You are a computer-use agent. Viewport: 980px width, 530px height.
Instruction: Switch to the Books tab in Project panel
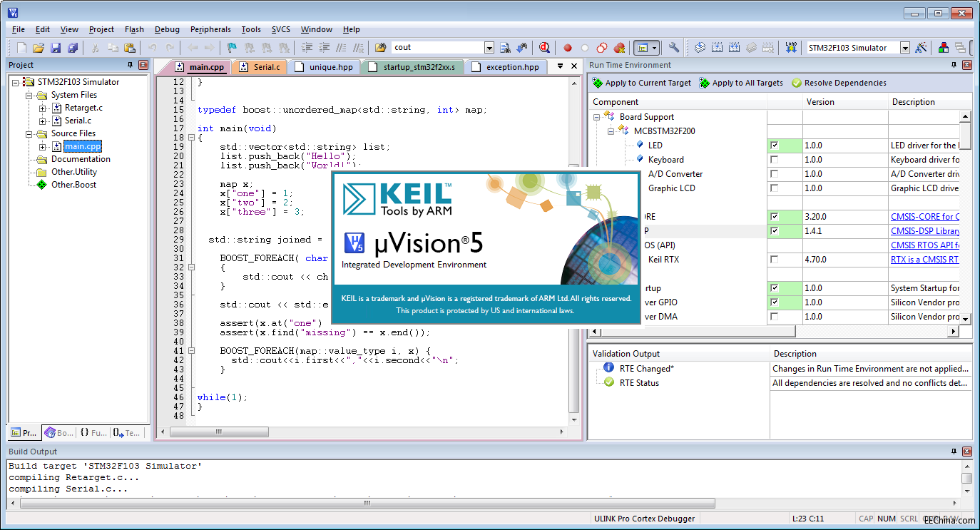coord(59,432)
